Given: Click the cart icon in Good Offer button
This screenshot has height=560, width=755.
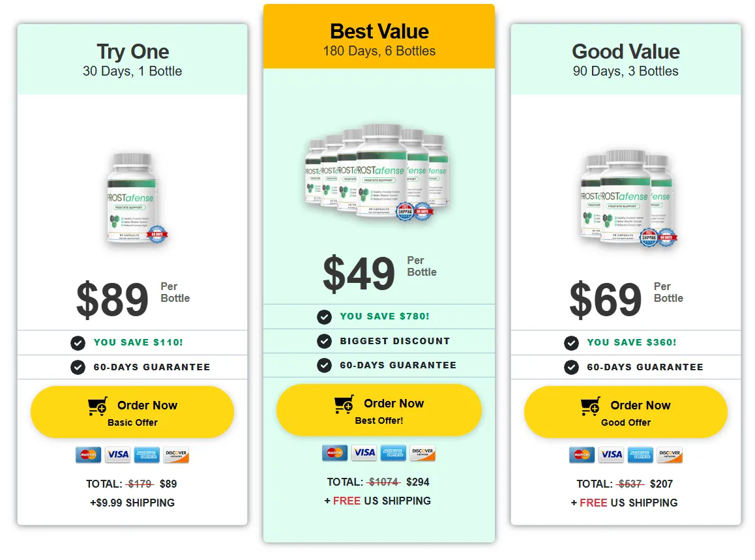Looking at the screenshot, I should point(591,406).
